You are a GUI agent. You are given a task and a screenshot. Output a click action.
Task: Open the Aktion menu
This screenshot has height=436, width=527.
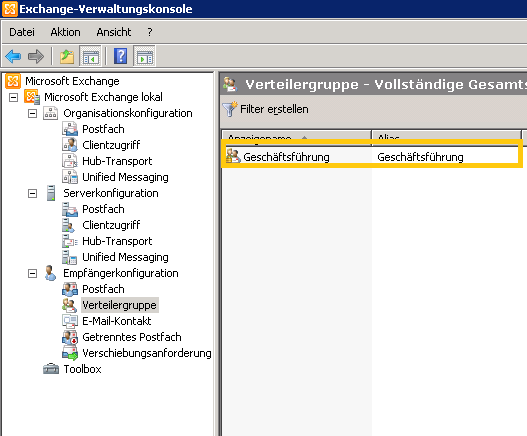point(66,32)
